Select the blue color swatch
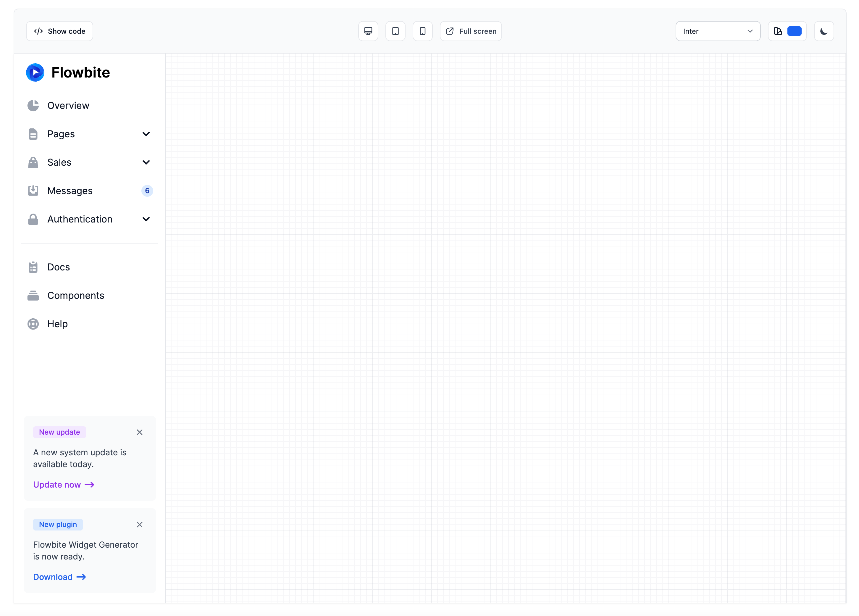 pyautogui.click(x=795, y=31)
